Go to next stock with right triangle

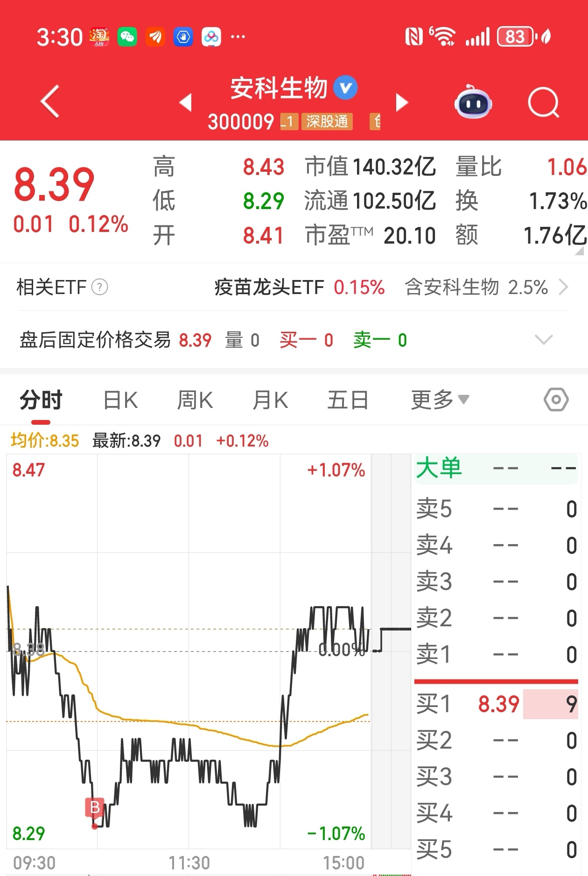[401, 102]
